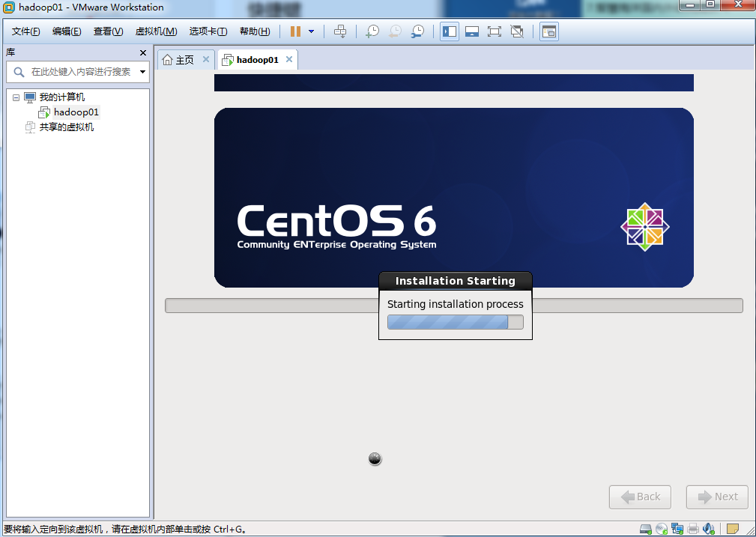Click the hard disk status icon
This screenshot has width=756, height=537.
(x=645, y=528)
